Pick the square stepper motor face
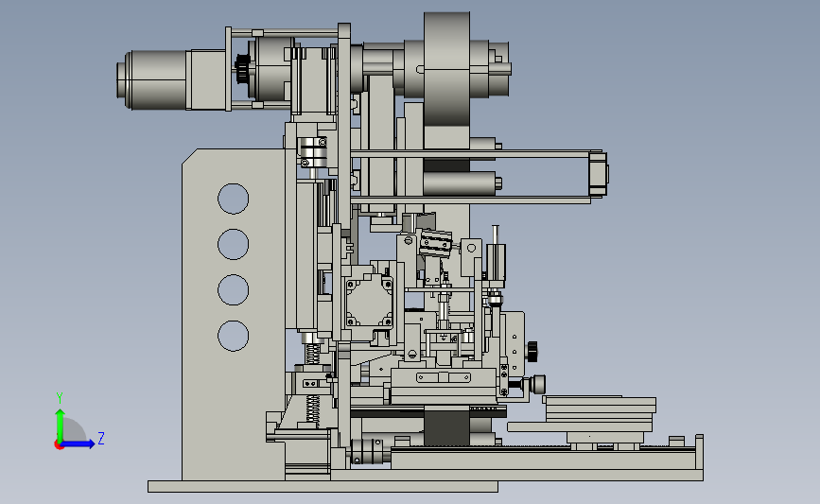 click(369, 302)
